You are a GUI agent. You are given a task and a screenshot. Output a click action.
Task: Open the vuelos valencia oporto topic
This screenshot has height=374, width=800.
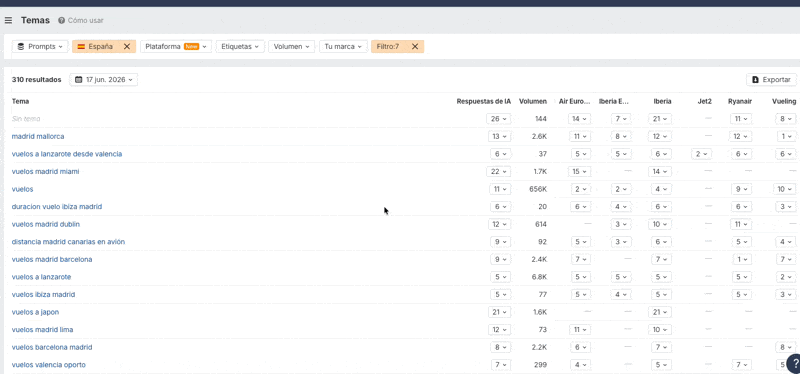click(x=48, y=365)
